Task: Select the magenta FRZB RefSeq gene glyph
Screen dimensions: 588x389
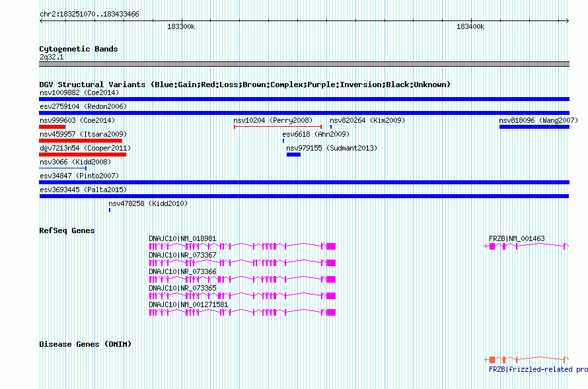Action: tap(527, 246)
